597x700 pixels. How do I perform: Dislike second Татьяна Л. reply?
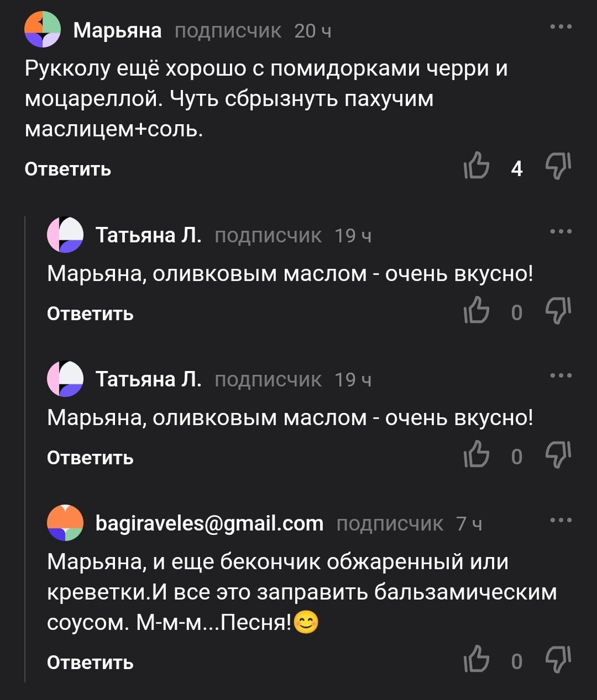coord(558,456)
